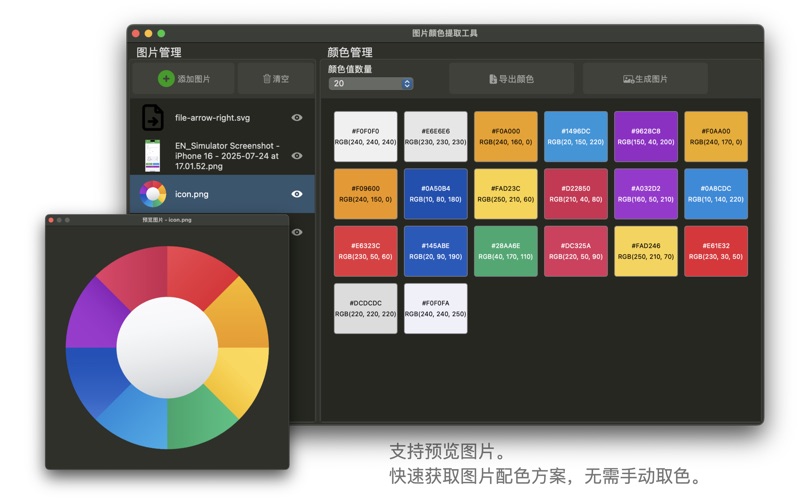Click the picture icon on 生成图片

pos(628,78)
